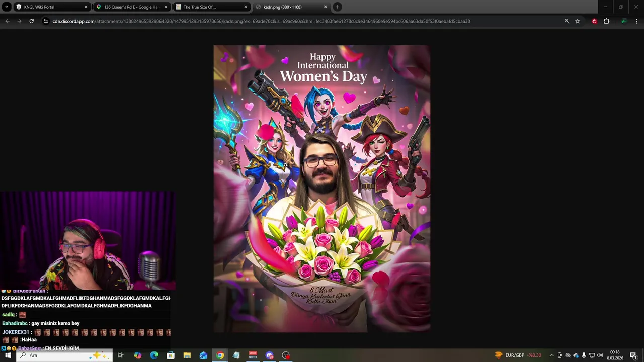View site information icon in address bar

tap(46, 21)
